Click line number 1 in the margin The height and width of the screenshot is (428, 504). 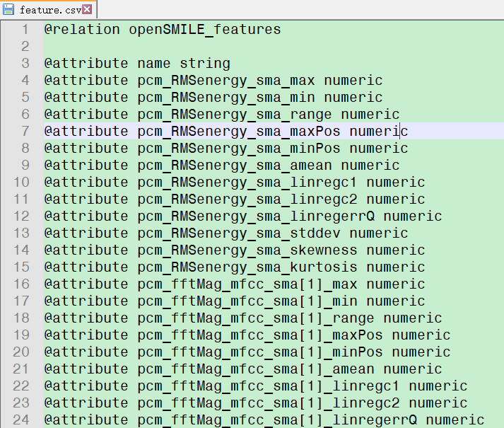(25, 29)
